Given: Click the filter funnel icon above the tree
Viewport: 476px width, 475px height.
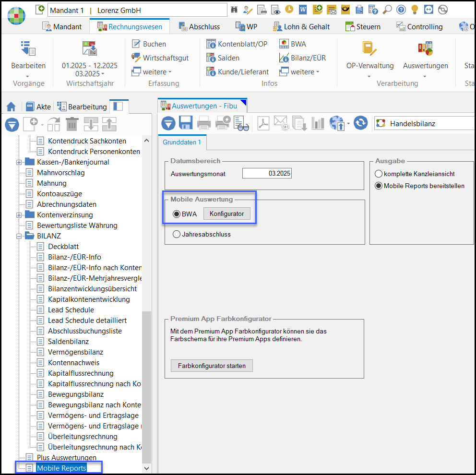Looking at the screenshot, I should click(12, 124).
